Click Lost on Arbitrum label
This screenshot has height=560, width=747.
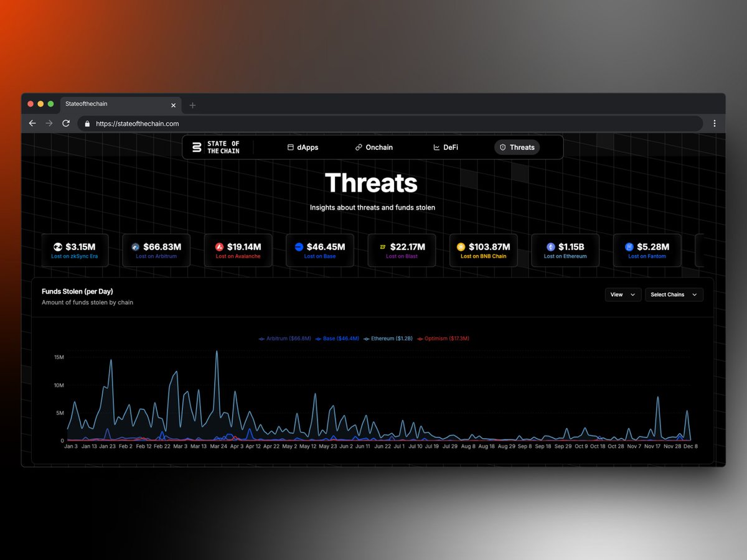click(x=157, y=256)
